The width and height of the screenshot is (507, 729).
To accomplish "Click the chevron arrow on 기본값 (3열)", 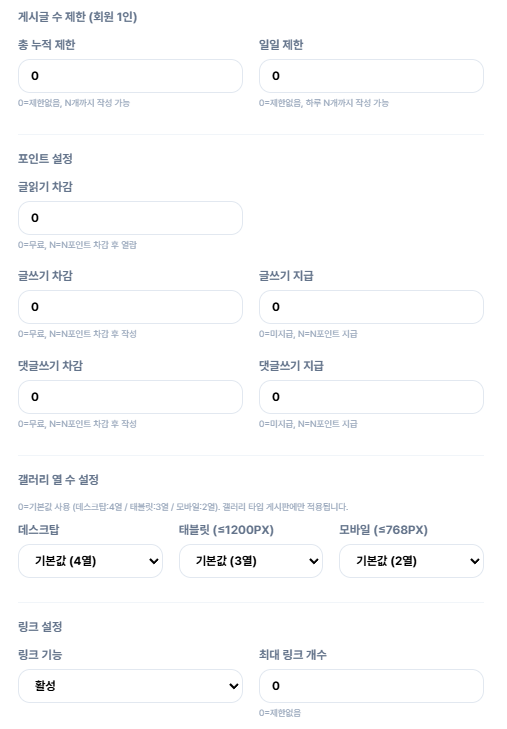I will click(314, 561).
